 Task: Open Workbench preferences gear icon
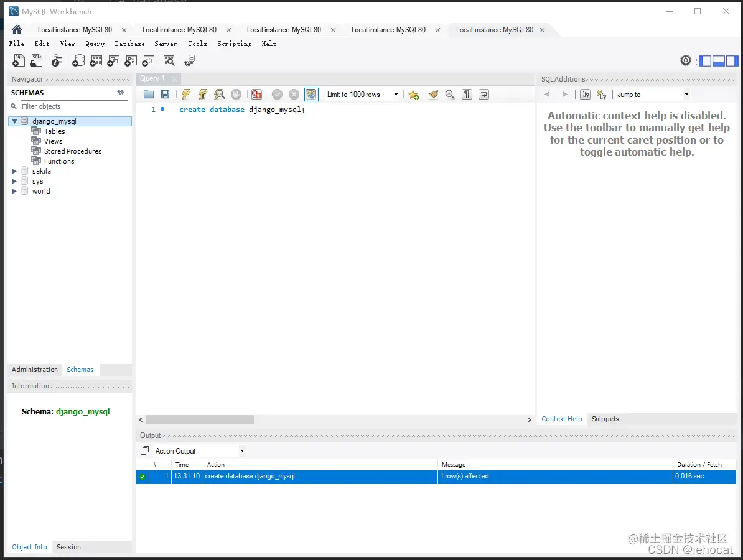(x=686, y=60)
